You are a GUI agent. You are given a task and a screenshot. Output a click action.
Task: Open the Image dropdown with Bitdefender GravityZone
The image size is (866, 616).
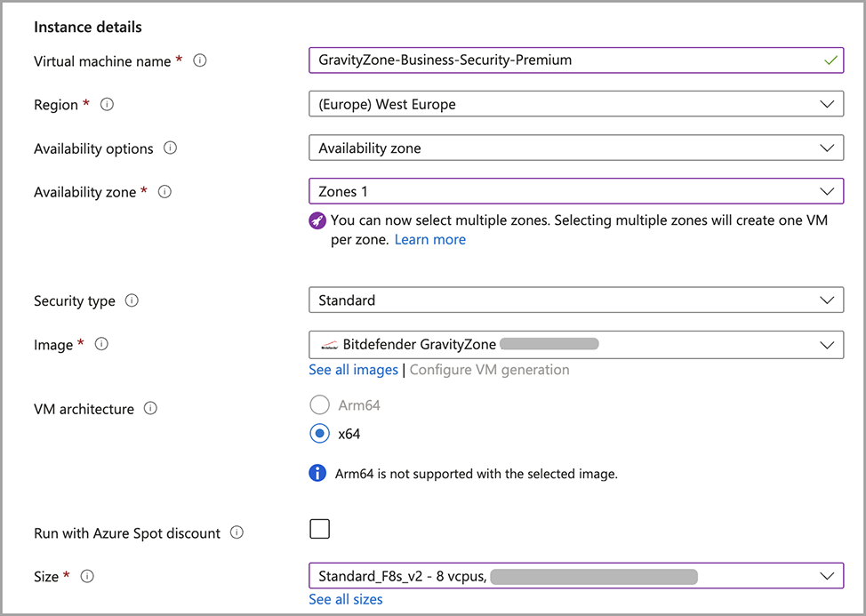pyautogui.click(x=575, y=344)
